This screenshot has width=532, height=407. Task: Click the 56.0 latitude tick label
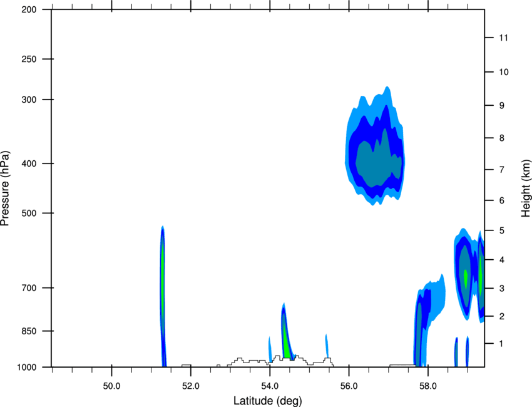349,386
